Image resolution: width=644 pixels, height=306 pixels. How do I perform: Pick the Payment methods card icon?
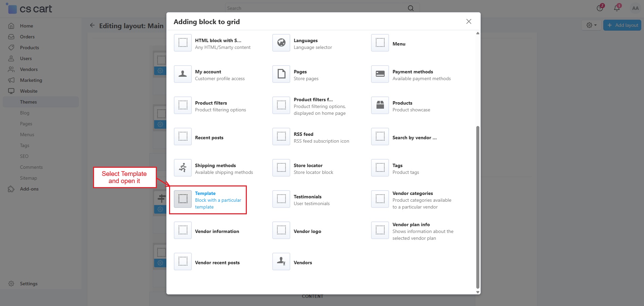click(x=380, y=74)
